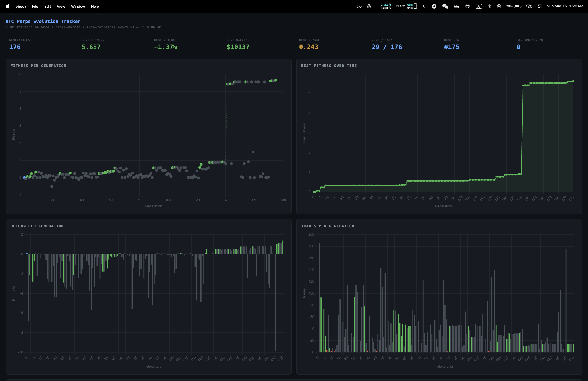Click the AirPods battery status icon
Screen dimensions: 588x381
coord(467,6)
